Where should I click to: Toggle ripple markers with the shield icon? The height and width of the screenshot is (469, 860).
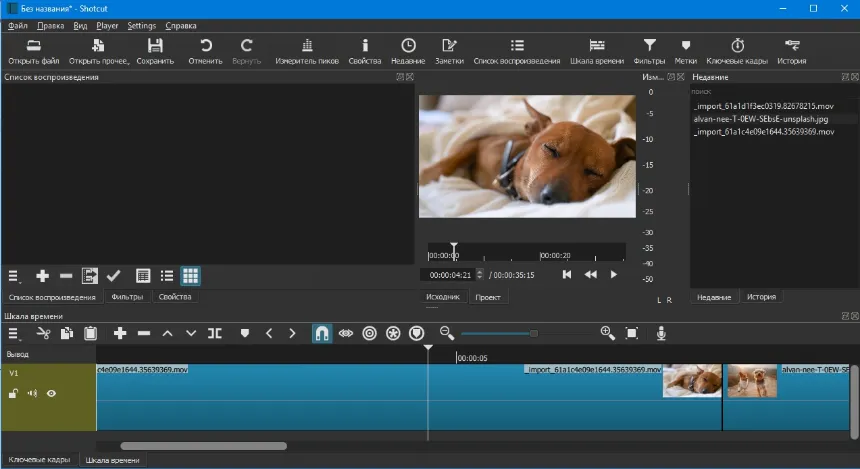(x=417, y=333)
